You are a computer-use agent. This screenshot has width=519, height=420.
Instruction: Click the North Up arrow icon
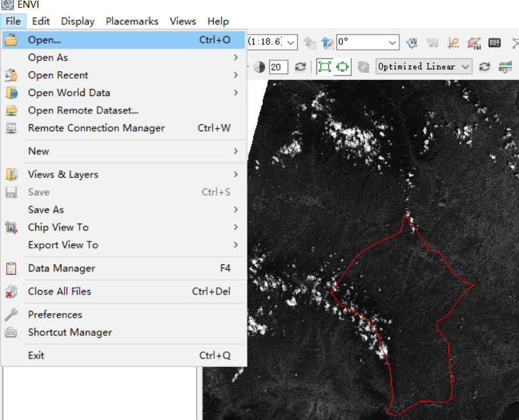pyautogui.click(x=327, y=43)
